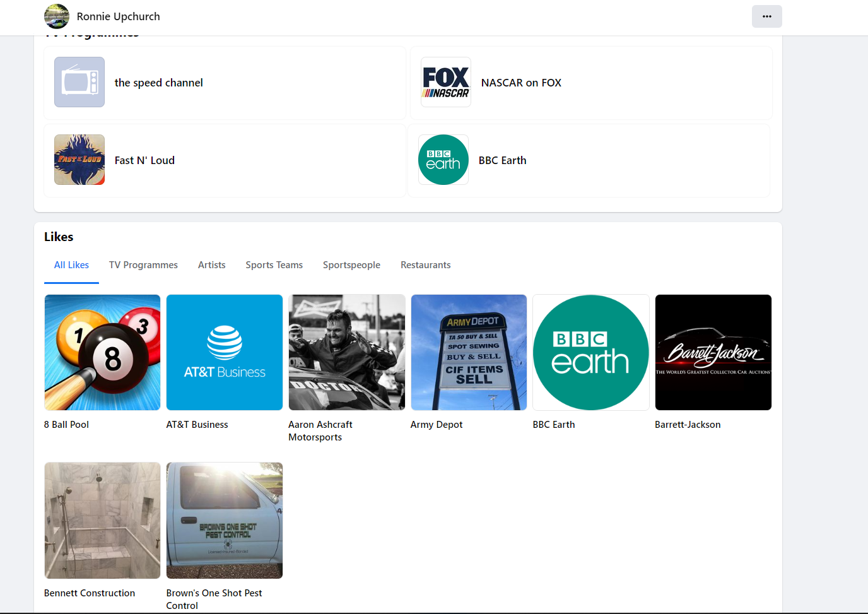The height and width of the screenshot is (614, 868).
Task: Open the Sports Teams tab
Action: [x=274, y=265]
